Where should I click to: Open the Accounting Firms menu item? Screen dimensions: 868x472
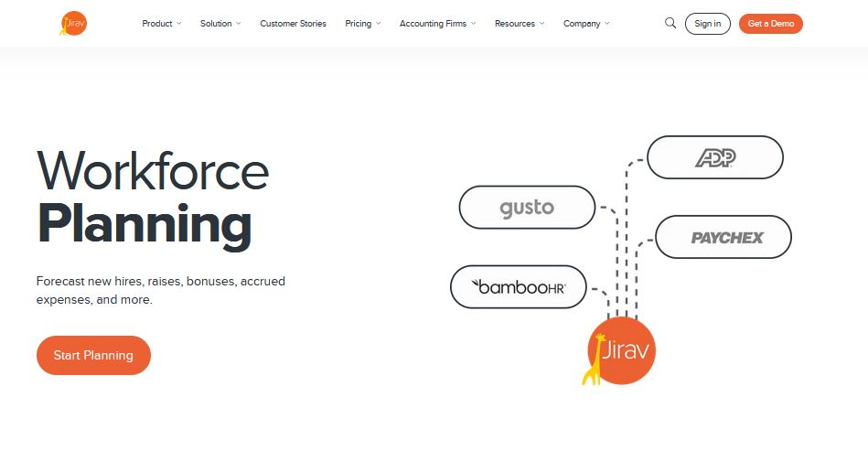pyautogui.click(x=433, y=24)
